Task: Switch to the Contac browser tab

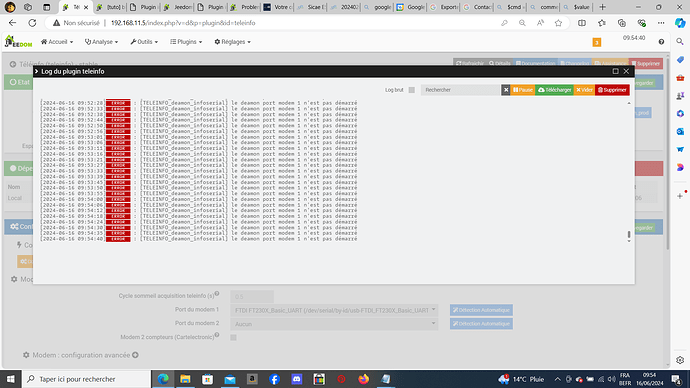Action: coord(477,7)
